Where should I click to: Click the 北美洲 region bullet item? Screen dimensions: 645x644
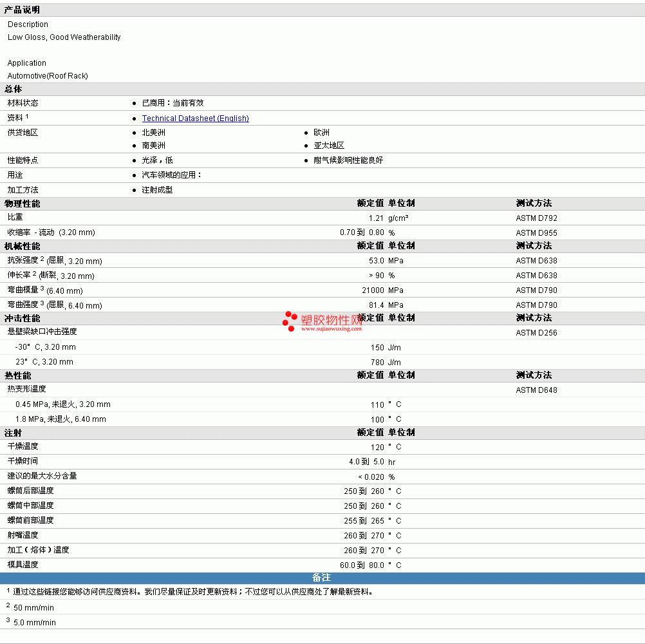click(153, 133)
